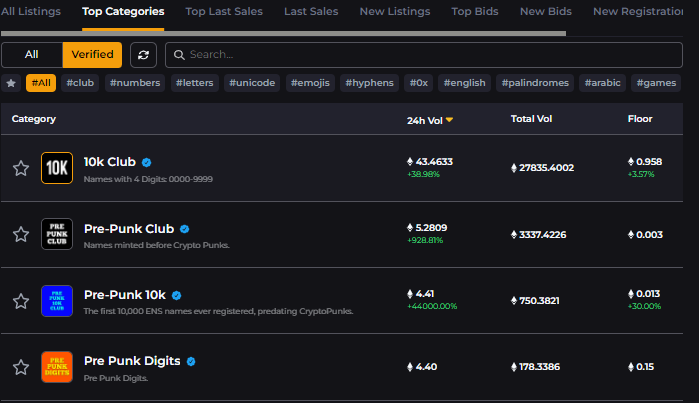This screenshot has width=699, height=403.
Task: Open the New Registrations tab
Action: [638, 12]
